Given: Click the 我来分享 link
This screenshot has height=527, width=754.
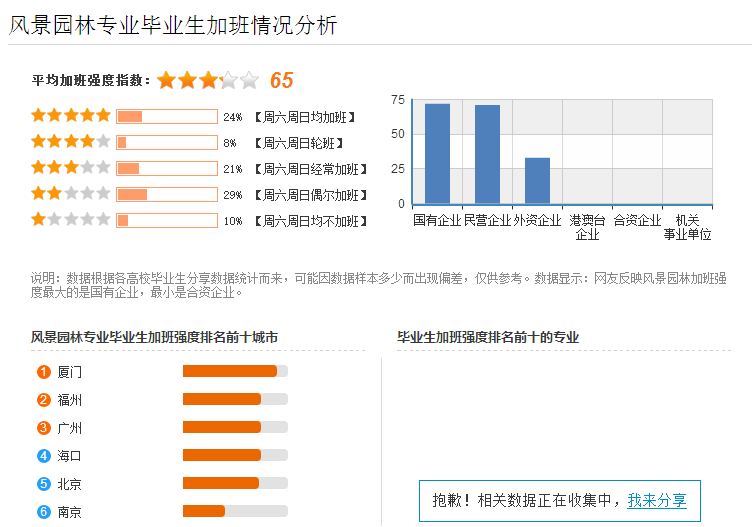Looking at the screenshot, I should (656, 501).
